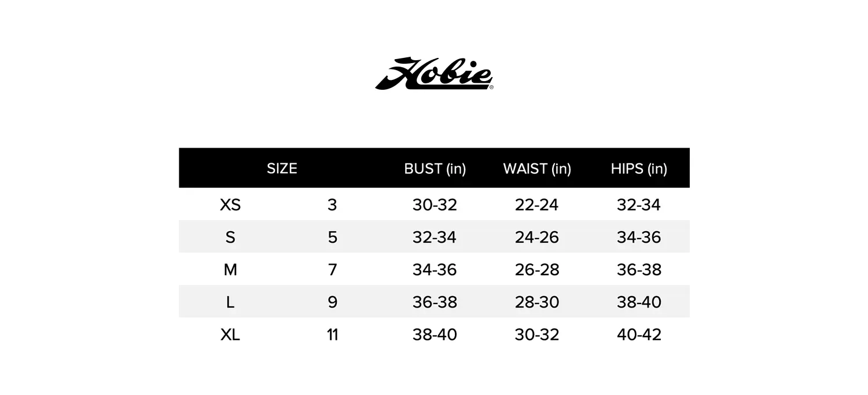Screen dimensions: 868x395
Task: Select the WAIST (in) header
Action: point(537,169)
